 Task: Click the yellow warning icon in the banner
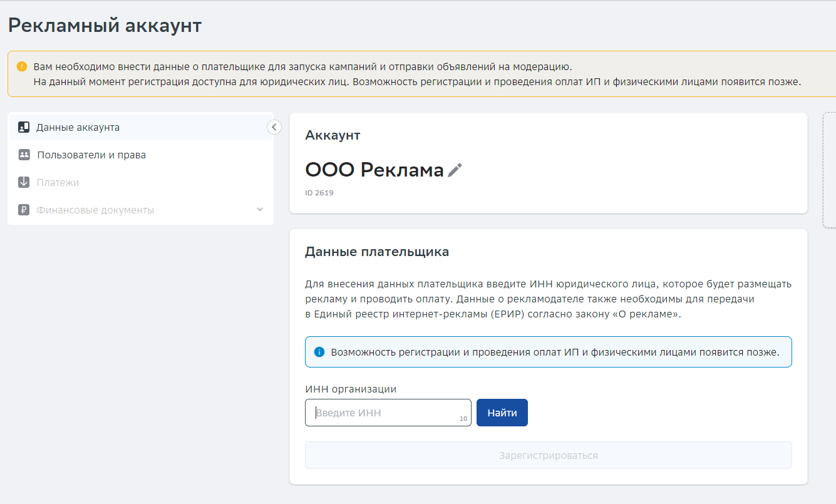click(22, 66)
